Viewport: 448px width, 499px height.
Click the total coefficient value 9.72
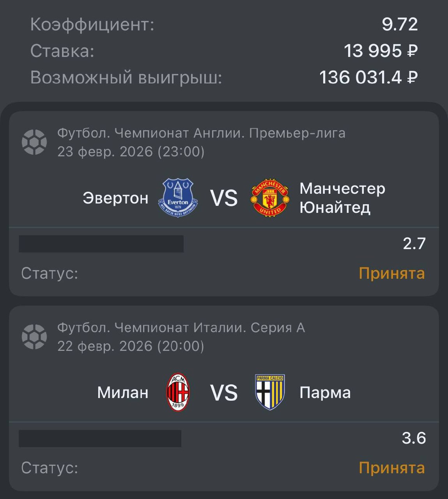[400, 25]
